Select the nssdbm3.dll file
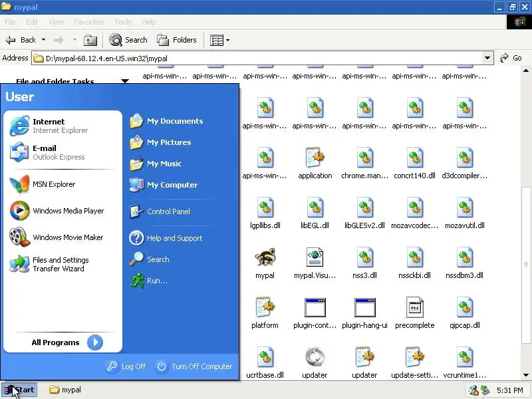The height and width of the screenshot is (399, 532). click(x=464, y=263)
